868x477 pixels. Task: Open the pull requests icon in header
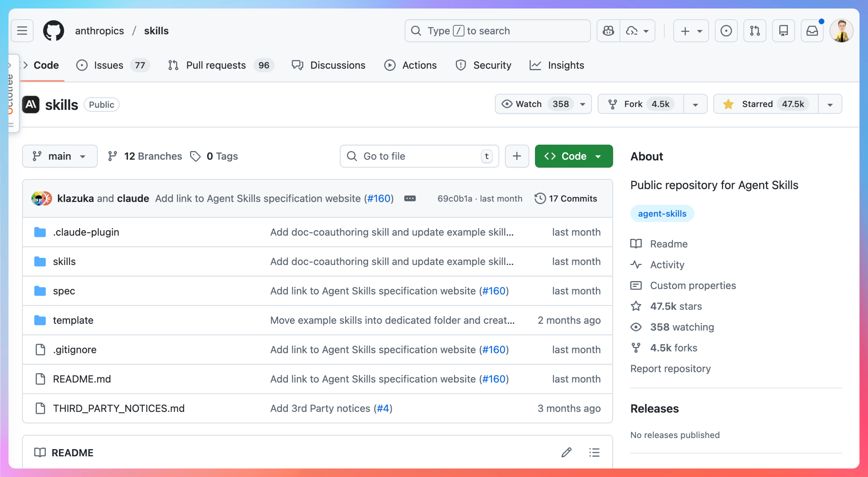(755, 31)
